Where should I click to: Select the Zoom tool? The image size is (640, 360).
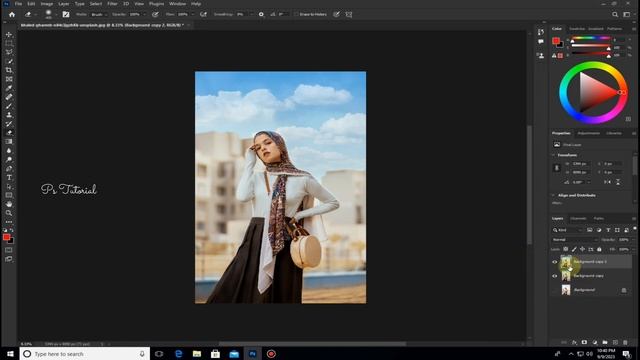pos(9,213)
